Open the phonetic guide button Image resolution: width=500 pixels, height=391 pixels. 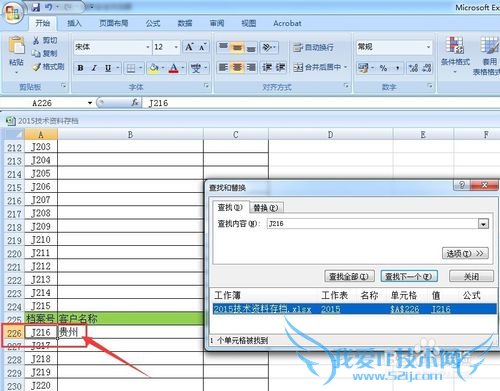196,68
